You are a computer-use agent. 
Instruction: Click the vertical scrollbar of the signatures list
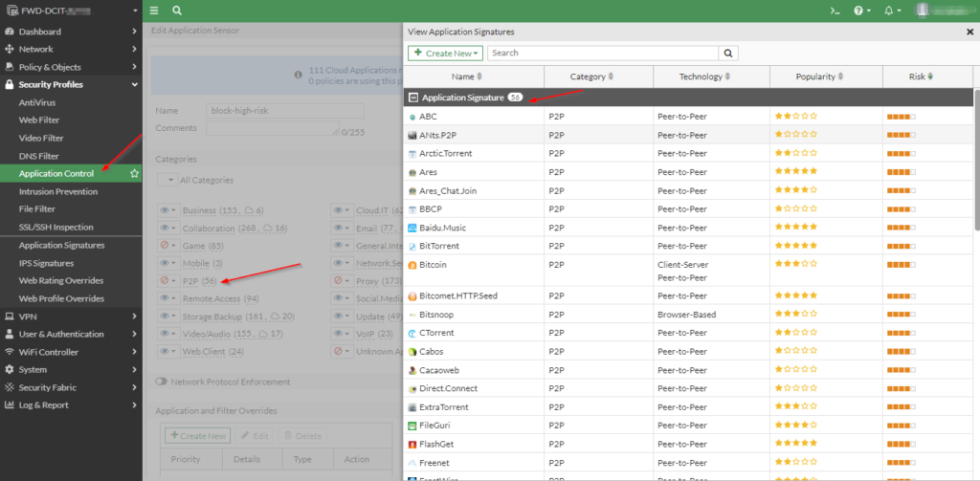pos(976,162)
